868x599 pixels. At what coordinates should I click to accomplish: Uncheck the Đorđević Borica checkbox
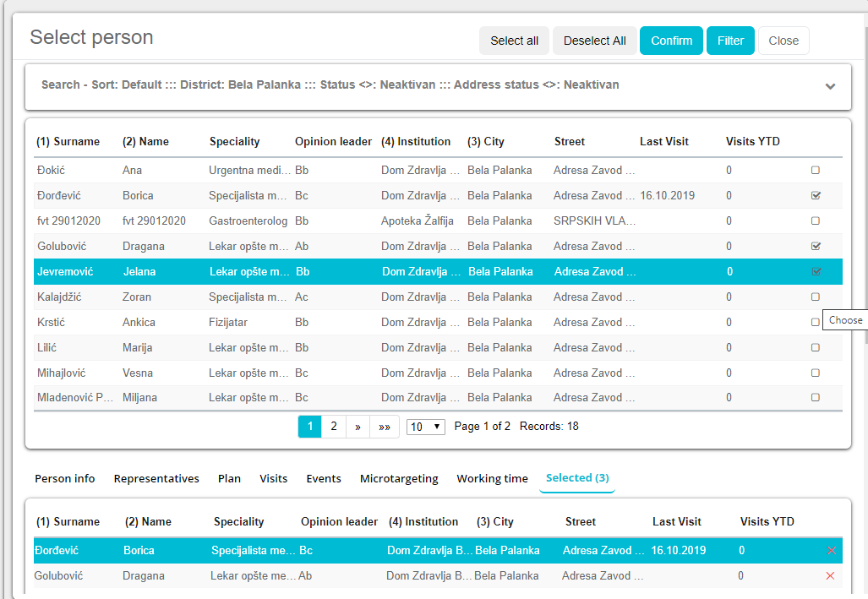pos(816,196)
